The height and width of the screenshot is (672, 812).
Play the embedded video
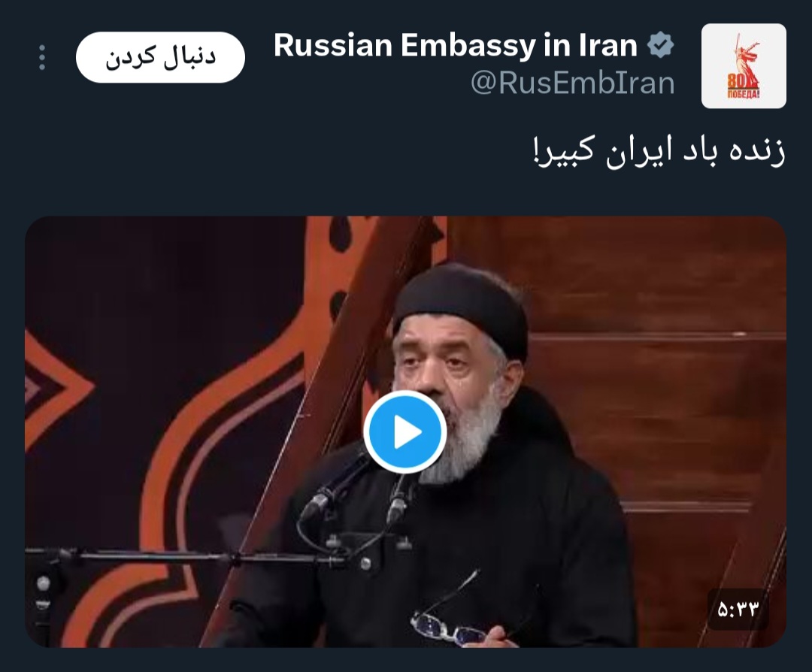point(405,431)
